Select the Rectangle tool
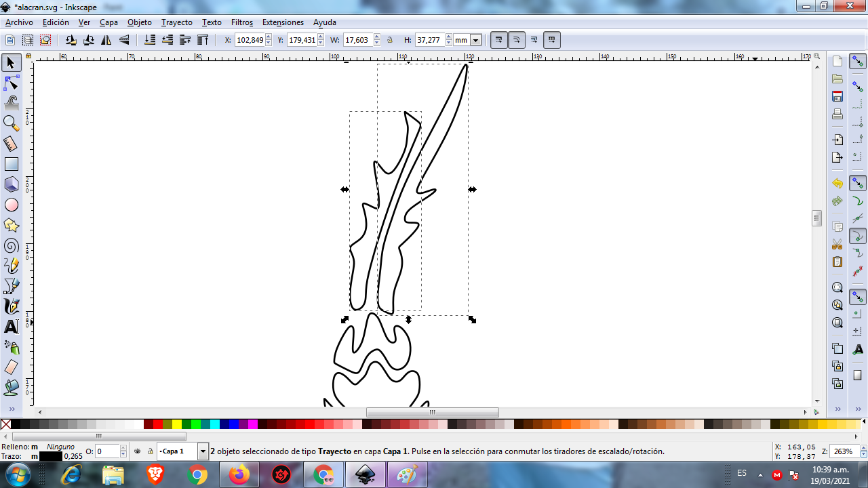This screenshot has height=488, width=868. coord(11,164)
